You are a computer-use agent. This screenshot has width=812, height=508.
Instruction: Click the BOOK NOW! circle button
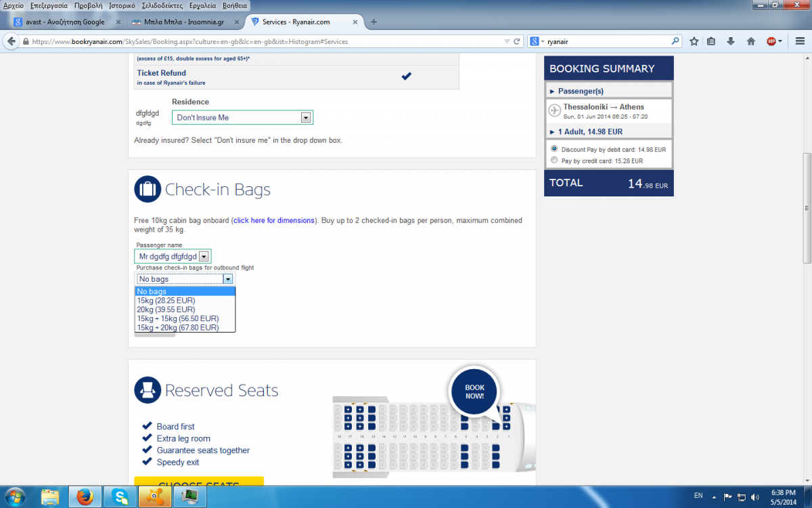click(474, 391)
